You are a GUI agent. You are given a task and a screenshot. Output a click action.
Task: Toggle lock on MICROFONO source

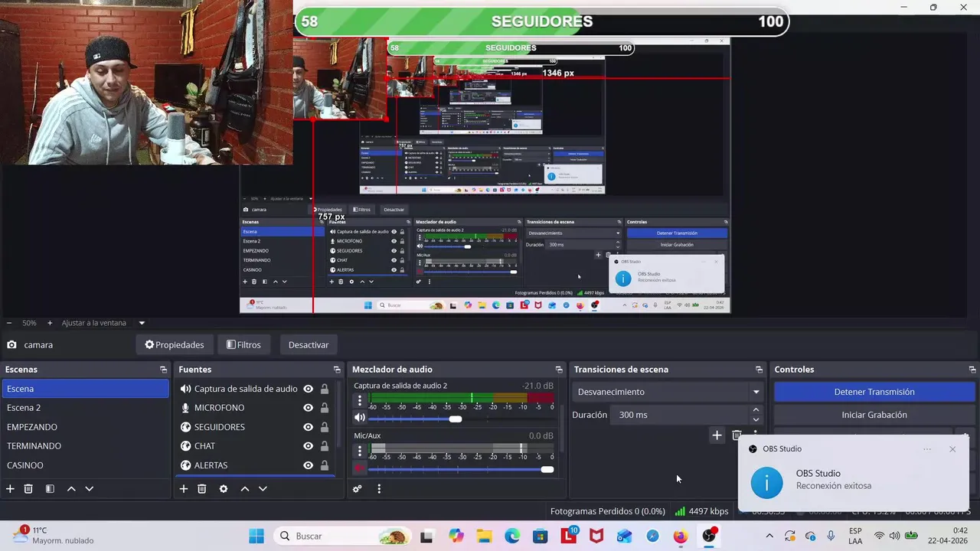click(x=325, y=408)
